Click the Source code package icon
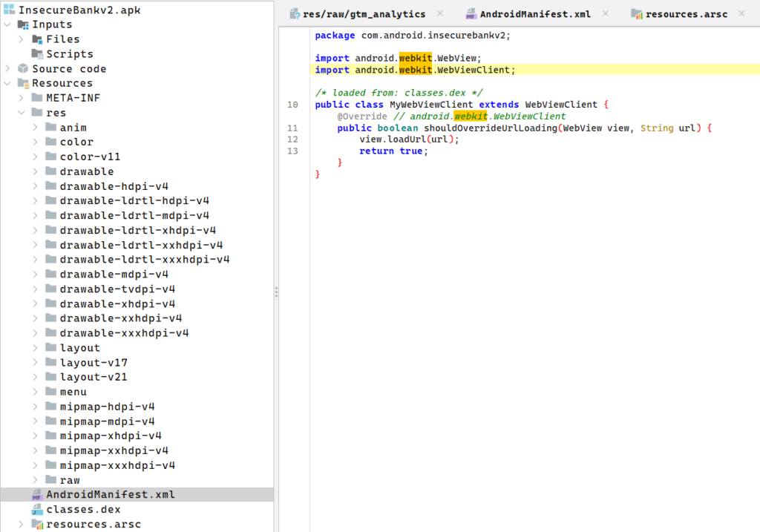Viewport: 760px width, 532px height. pos(23,69)
